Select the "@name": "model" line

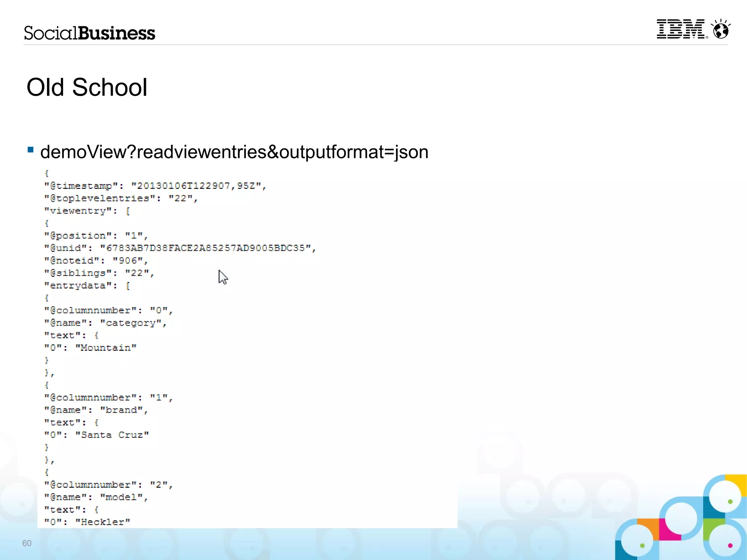click(96, 497)
